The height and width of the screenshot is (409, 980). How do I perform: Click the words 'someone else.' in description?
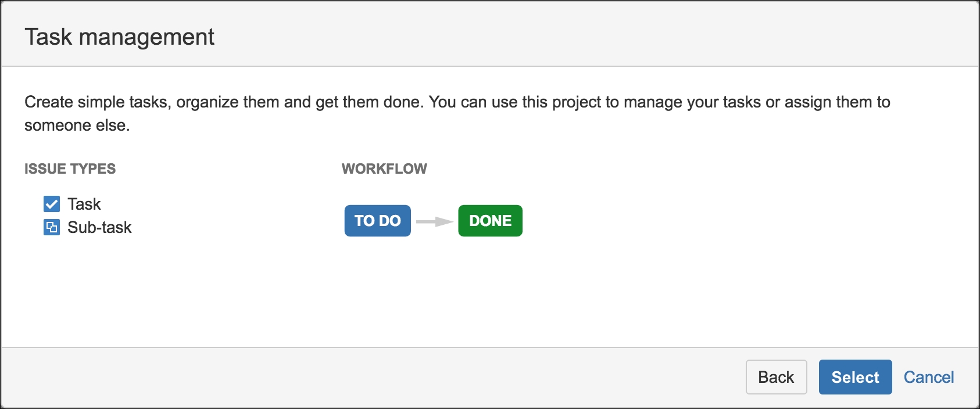77,125
